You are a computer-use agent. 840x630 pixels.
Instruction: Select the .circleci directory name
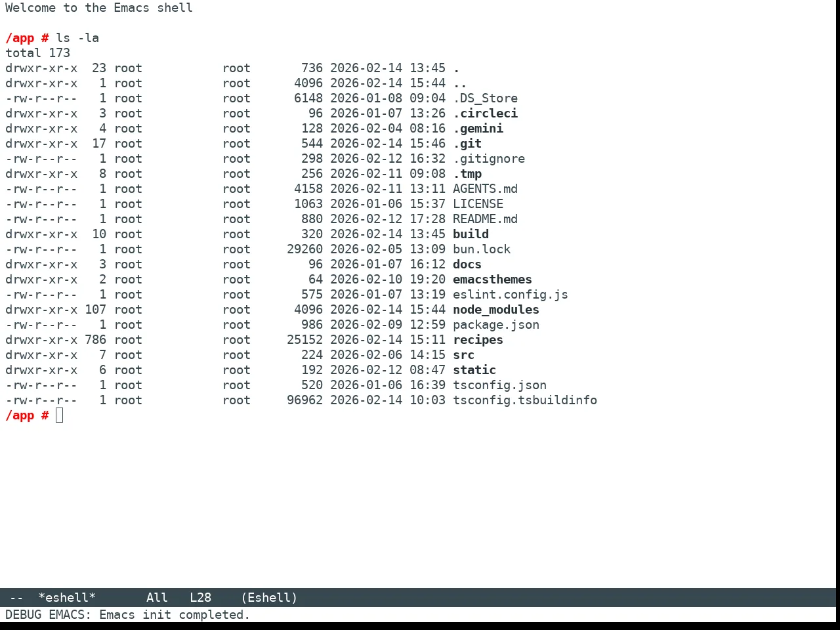click(x=485, y=114)
